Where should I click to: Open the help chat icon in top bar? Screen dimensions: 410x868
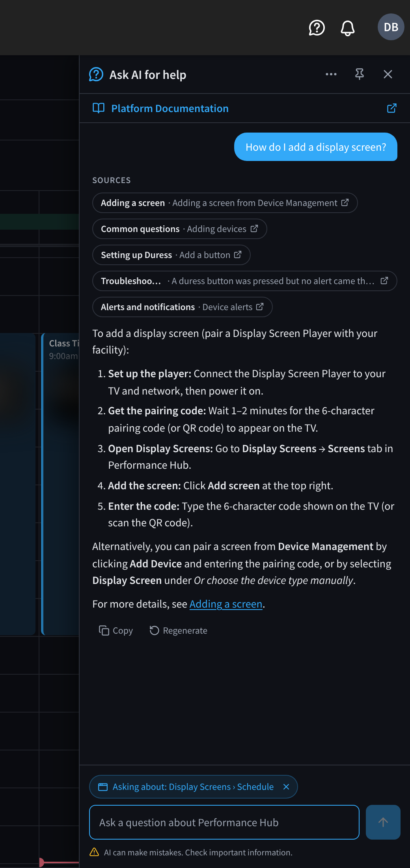[x=317, y=28]
